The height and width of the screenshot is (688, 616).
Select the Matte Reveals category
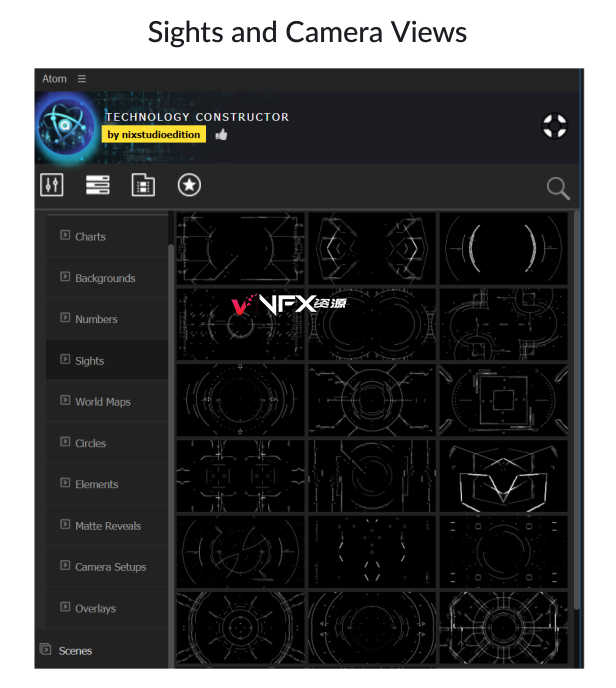(x=107, y=525)
